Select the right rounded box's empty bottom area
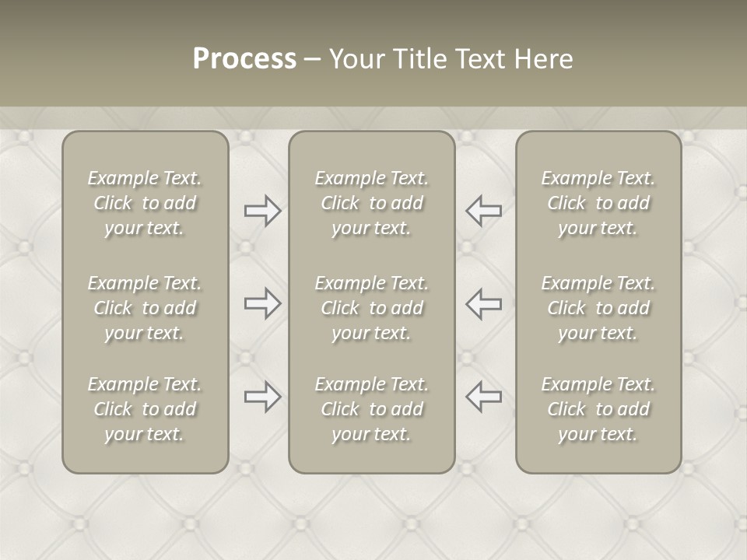Viewport: 747px width, 560px height. click(x=598, y=457)
